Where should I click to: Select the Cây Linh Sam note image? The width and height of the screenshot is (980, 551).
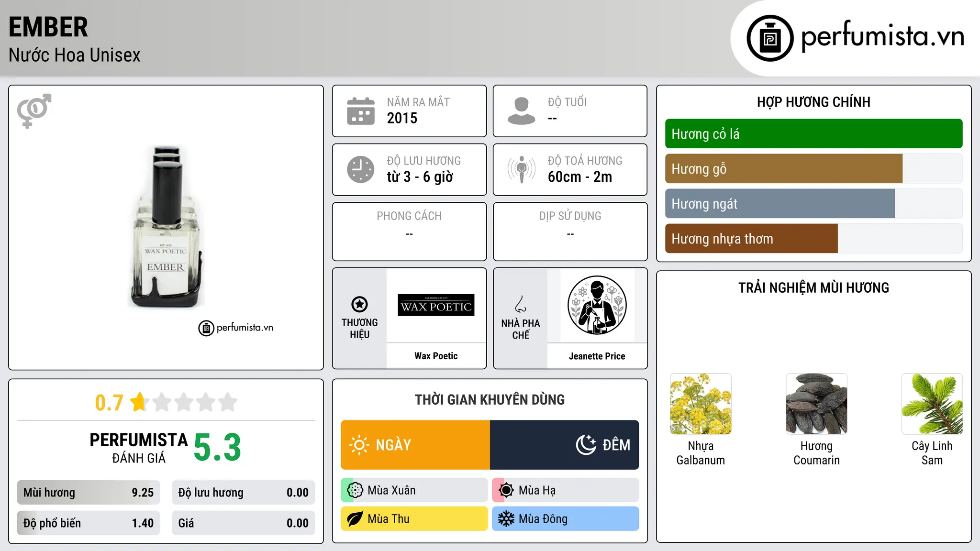tap(932, 404)
